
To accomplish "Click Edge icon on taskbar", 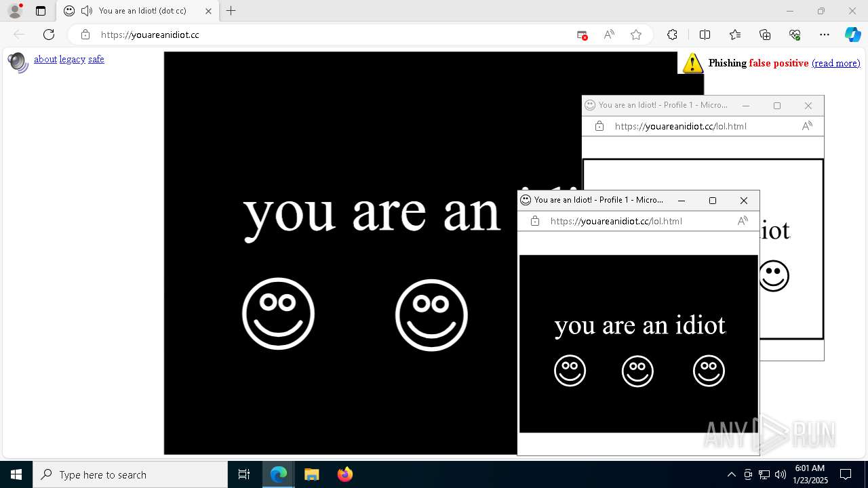I will click(279, 474).
